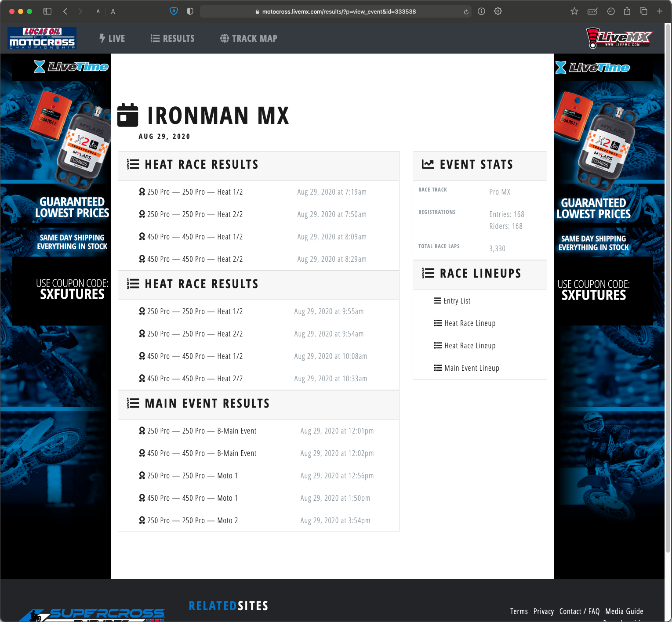
Task: Open the Safari share icon
Action: (627, 11)
